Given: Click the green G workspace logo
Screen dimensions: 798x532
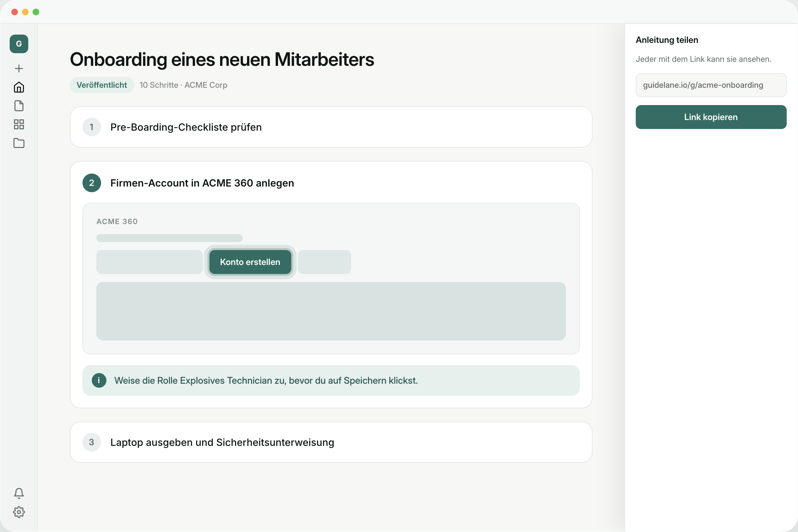Looking at the screenshot, I should [19, 44].
